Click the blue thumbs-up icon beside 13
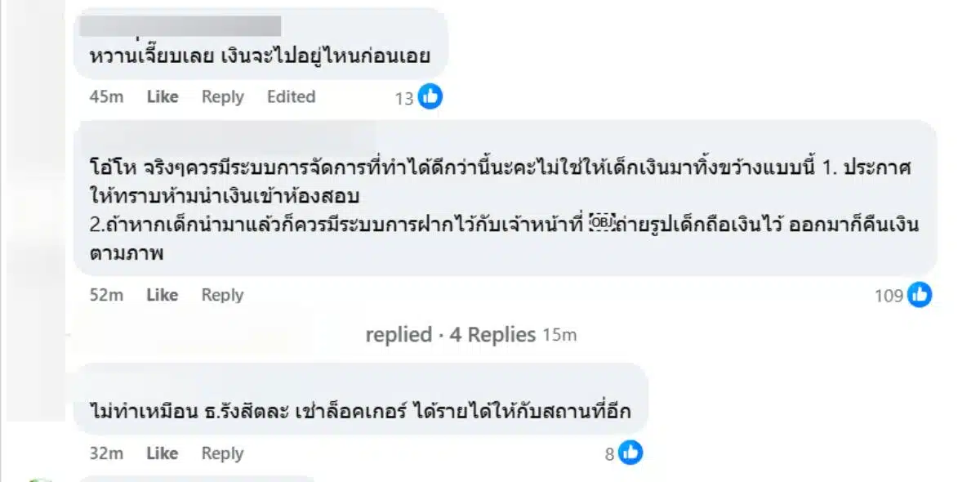Image resolution: width=980 pixels, height=482 pixels. point(430,97)
